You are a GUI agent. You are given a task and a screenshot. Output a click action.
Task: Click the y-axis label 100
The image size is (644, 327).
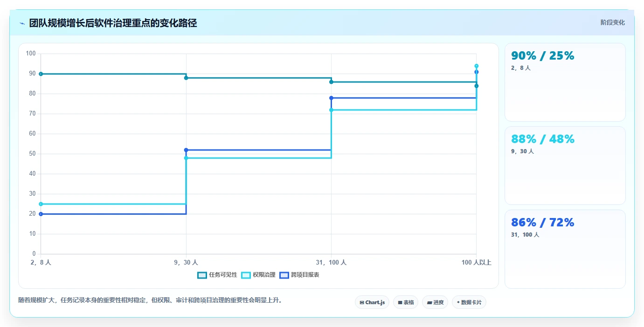point(31,54)
